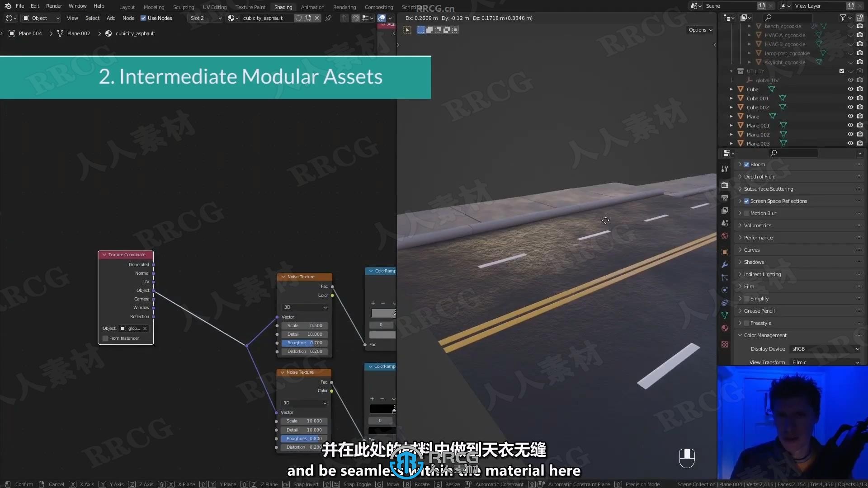Click the Blender logo menu icon
This screenshot has height=488, width=868.
[8, 6]
